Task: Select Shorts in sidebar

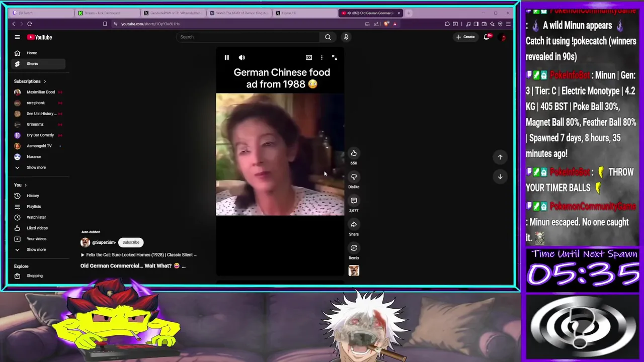Action: (x=38, y=64)
